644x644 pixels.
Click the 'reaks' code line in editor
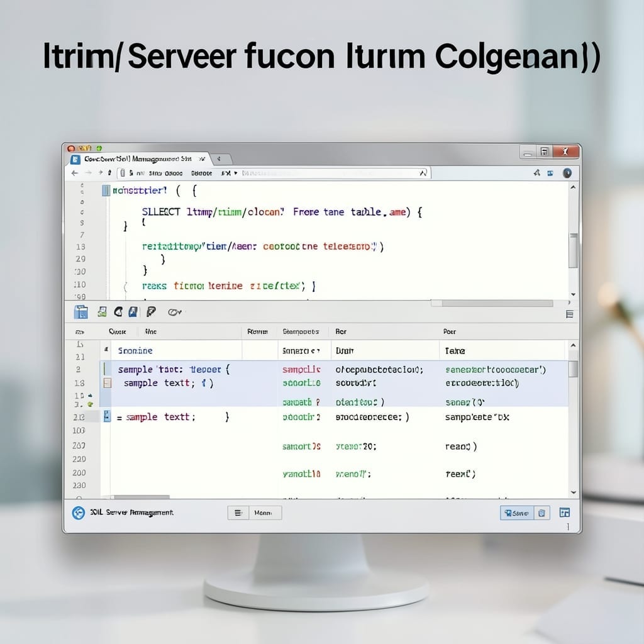tap(228, 286)
